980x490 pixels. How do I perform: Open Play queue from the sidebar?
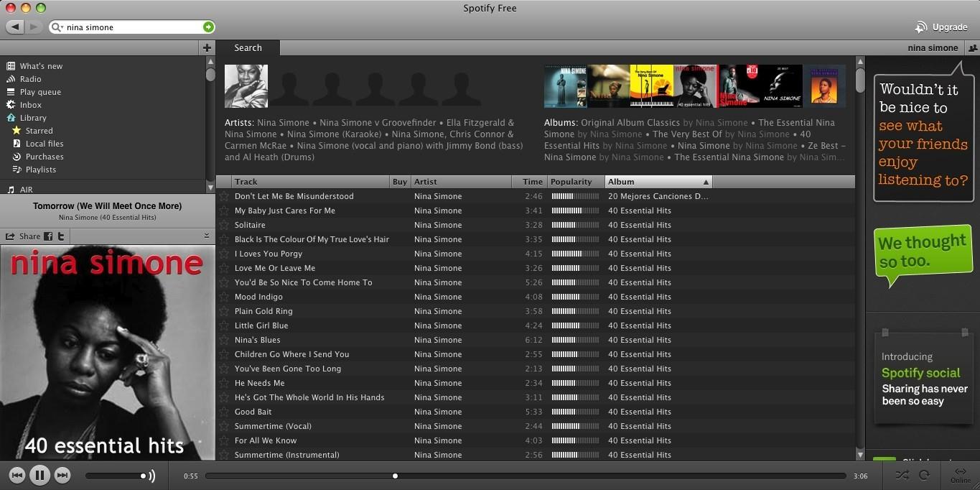40,92
